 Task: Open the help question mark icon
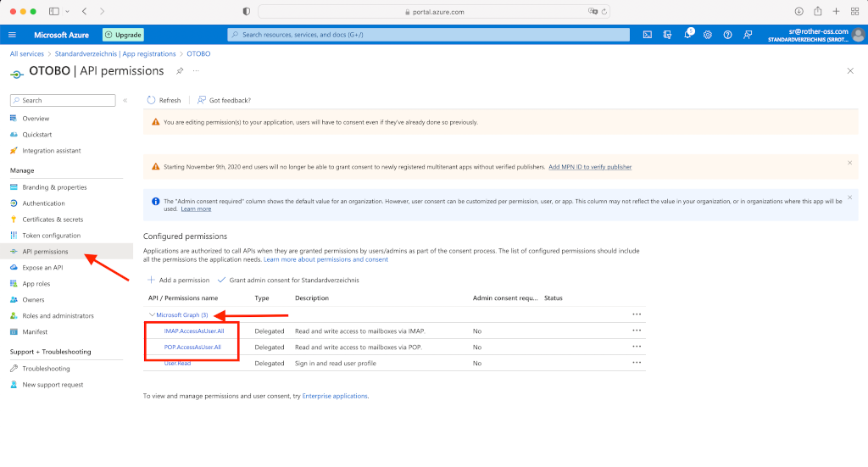pyautogui.click(x=727, y=35)
